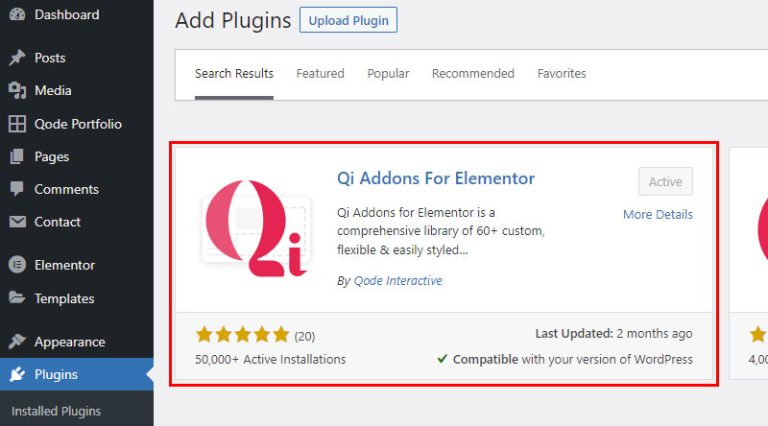768x426 pixels.
Task: Switch to the Favorites tab
Action: 562,74
